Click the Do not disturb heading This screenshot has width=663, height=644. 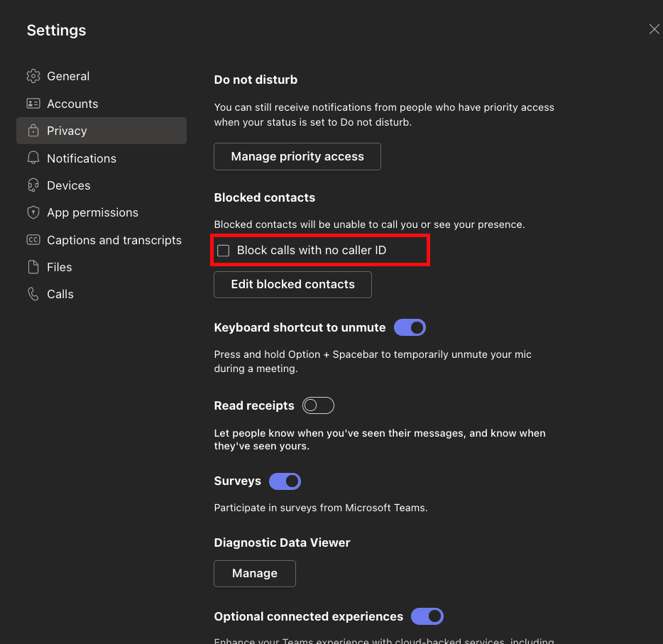point(256,80)
